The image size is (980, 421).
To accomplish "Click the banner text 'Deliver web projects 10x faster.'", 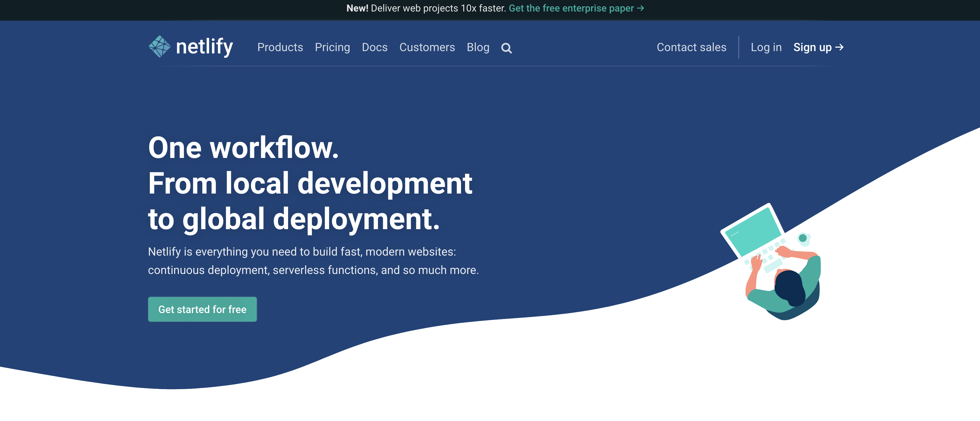I will (438, 8).
